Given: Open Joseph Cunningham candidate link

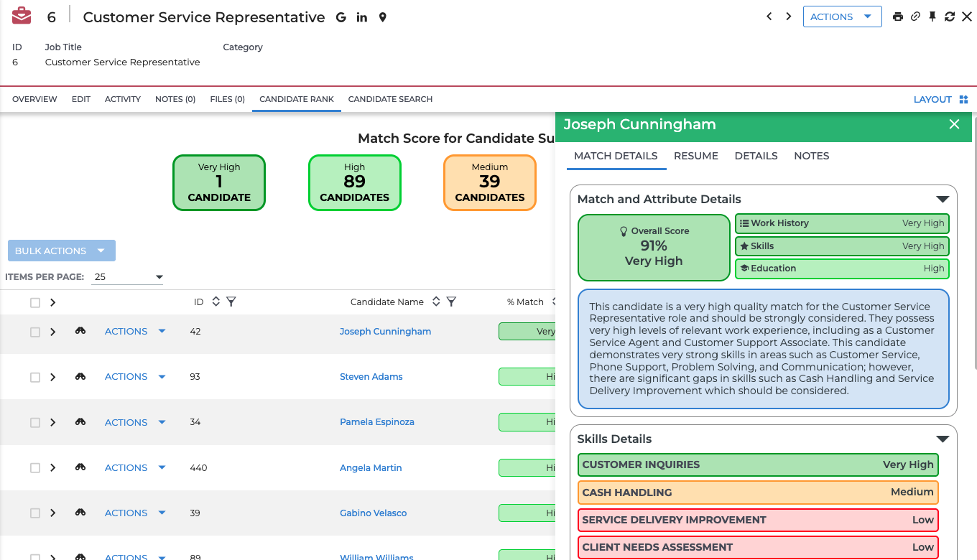Looking at the screenshot, I should [x=386, y=331].
